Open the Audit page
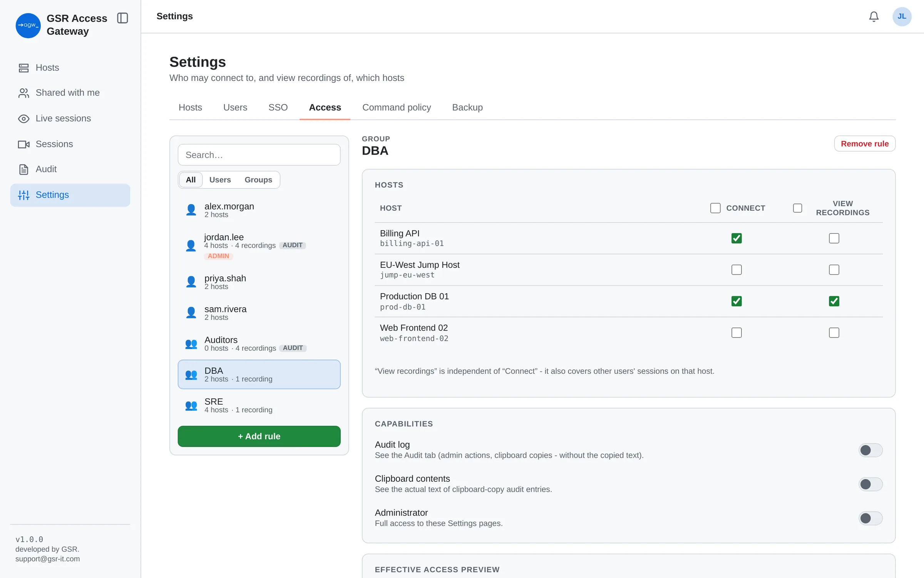 point(70,169)
